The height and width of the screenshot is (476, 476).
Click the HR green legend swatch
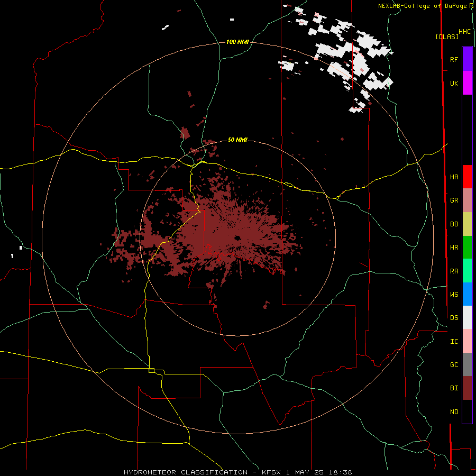[x=467, y=248]
